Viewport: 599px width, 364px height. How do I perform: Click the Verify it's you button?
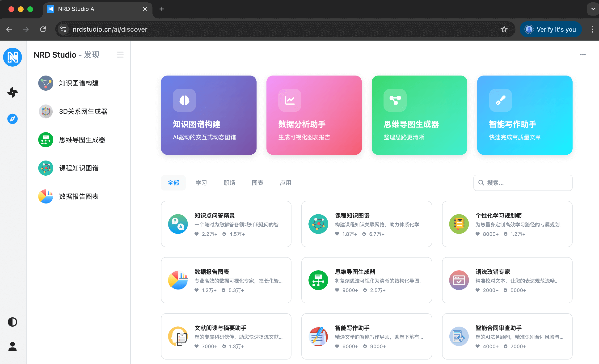tap(551, 30)
